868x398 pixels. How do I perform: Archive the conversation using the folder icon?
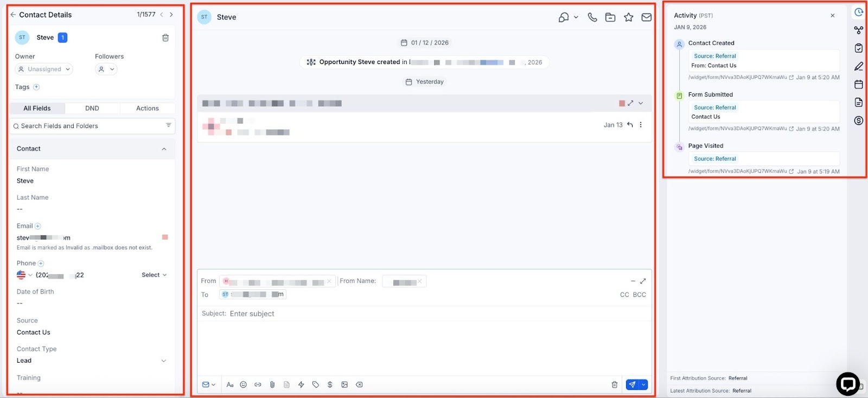610,17
